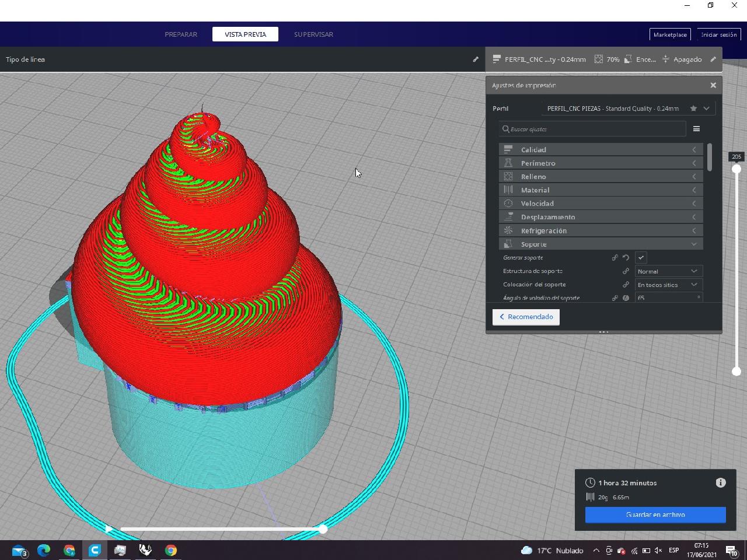Expand the Desplazamiento settings section
This screenshot has height=560, width=747.
coord(601,217)
